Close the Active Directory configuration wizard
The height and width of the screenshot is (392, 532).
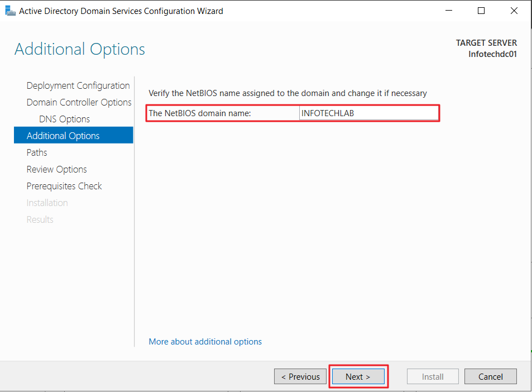point(514,11)
